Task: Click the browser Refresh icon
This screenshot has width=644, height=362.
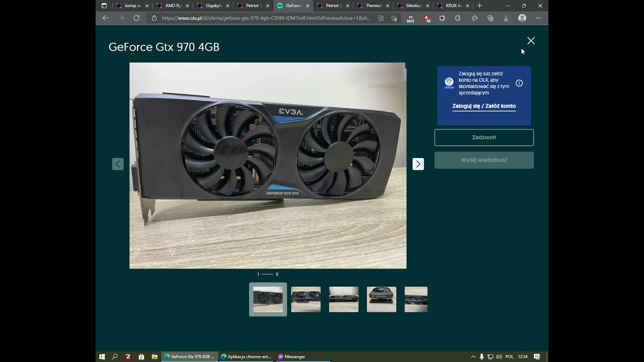Action: pyautogui.click(x=136, y=18)
